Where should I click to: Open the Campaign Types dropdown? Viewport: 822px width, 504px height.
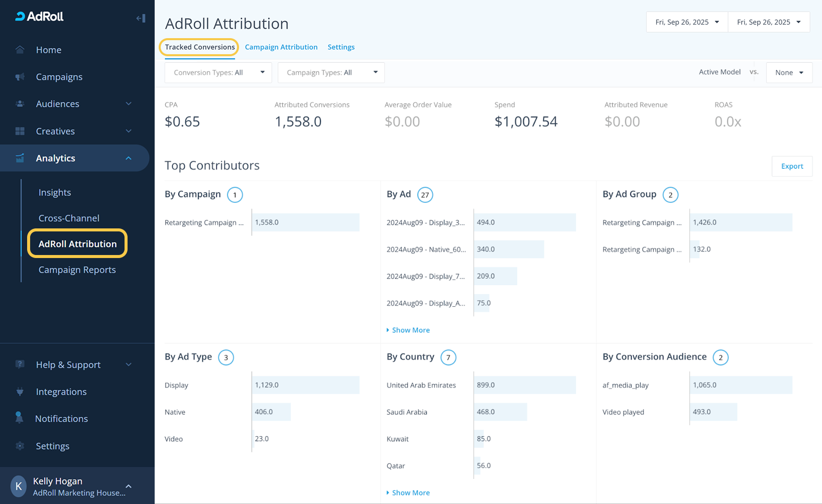331,73
